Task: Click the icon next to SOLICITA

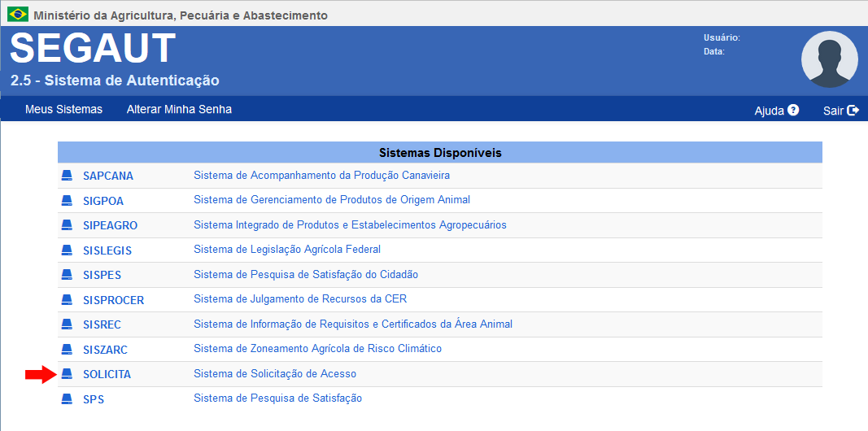Action: pos(67,374)
